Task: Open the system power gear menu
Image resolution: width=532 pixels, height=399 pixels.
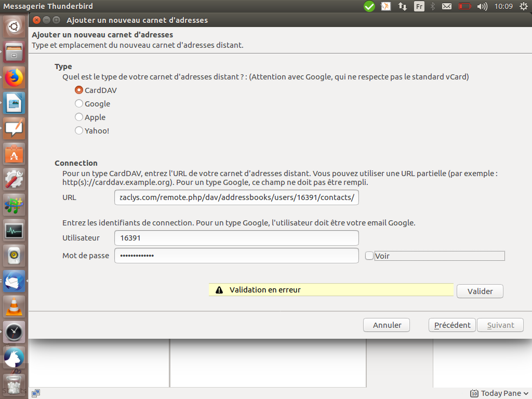Action: click(523, 7)
